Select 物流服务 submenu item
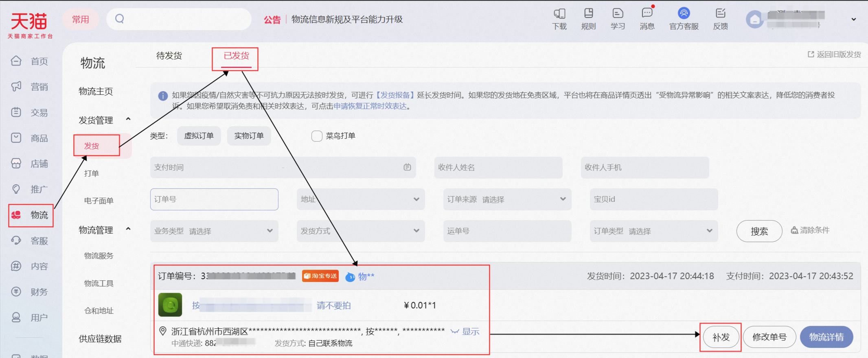The image size is (868, 358). point(99,255)
